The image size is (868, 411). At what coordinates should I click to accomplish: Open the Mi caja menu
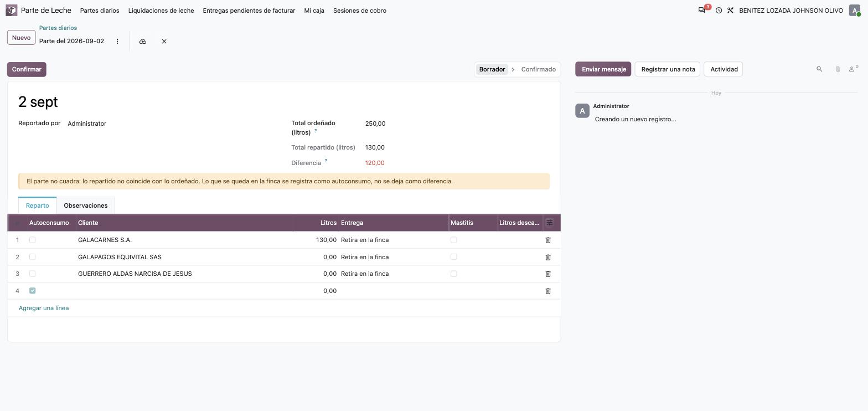(314, 11)
